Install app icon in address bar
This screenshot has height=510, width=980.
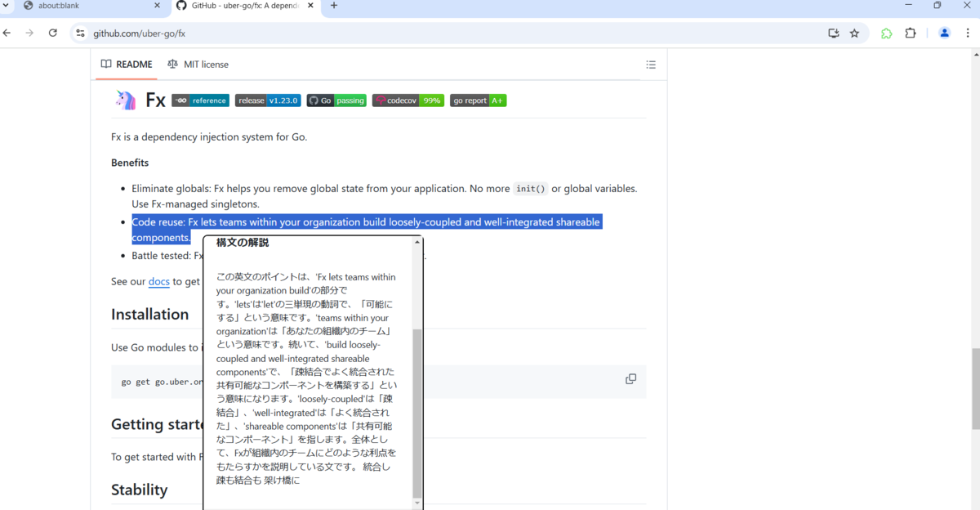(833, 34)
